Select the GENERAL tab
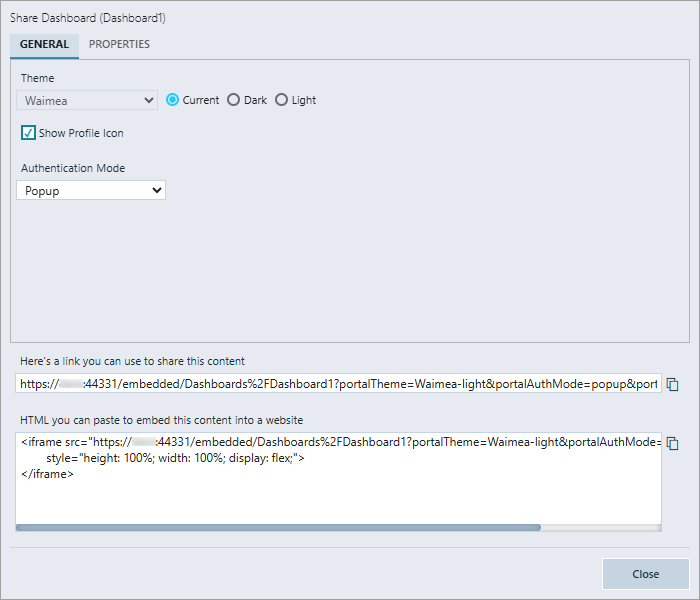Screen dimensions: 700x600 44,45
